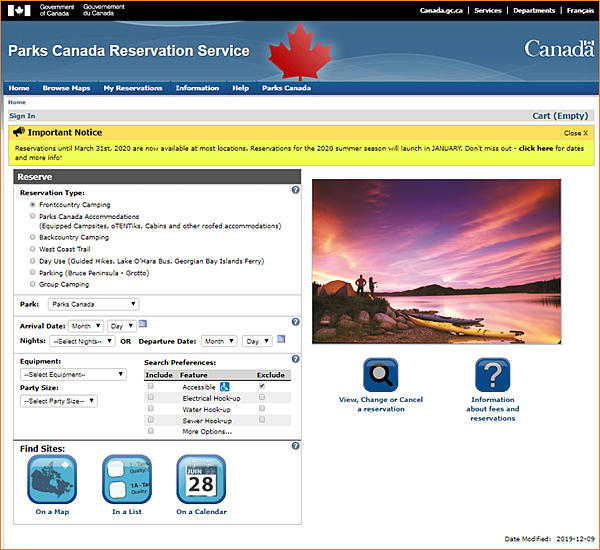The image size is (600, 550).
Task: Check Include for Electrical Hook-up
Action: (x=151, y=398)
